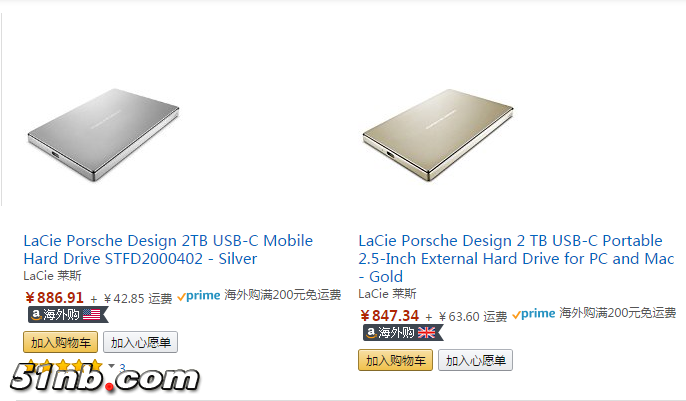Click the ¥847.34 price
Screen dimensions: 686x401
[389, 316]
